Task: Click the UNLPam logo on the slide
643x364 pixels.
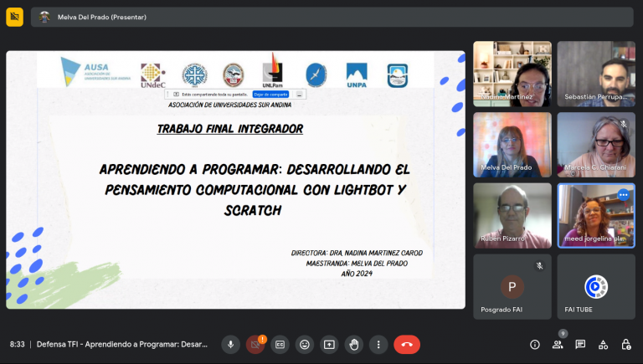Action: point(272,70)
